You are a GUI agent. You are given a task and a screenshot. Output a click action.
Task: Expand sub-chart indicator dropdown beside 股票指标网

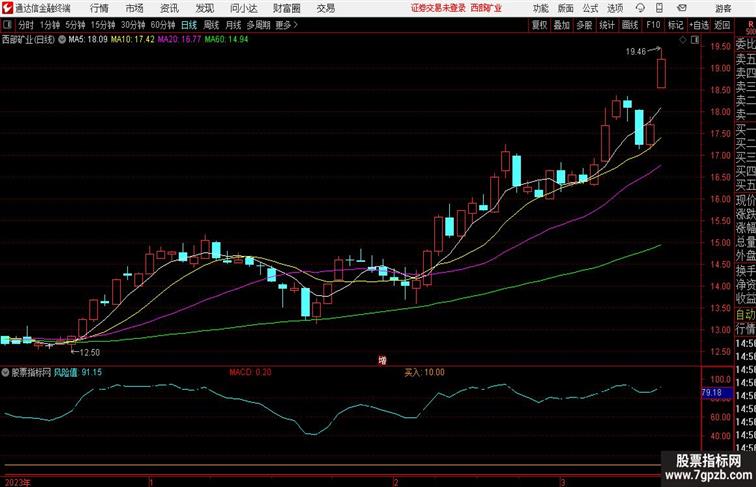[5, 372]
